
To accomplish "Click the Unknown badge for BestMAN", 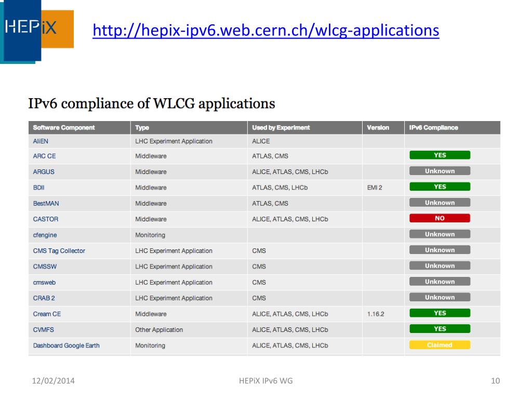I will click(440, 203).
